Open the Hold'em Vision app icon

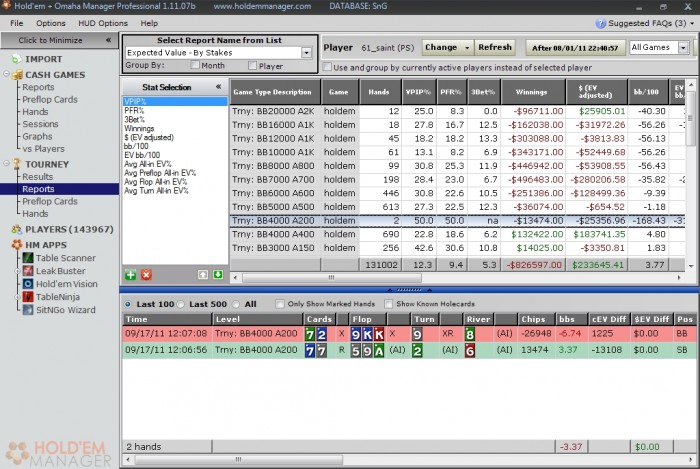click(28, 284)
